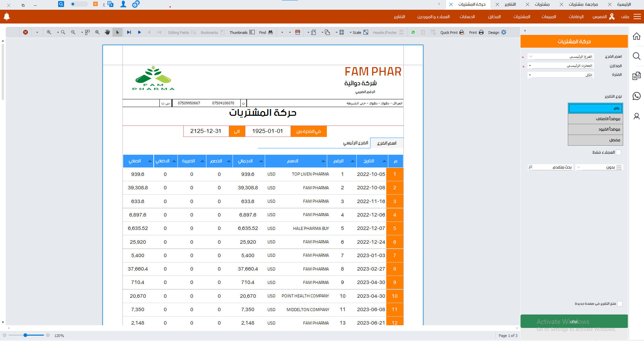Open the 'الفترة' period dropdown
Screen dimensions: 644x341
(560, 75)
